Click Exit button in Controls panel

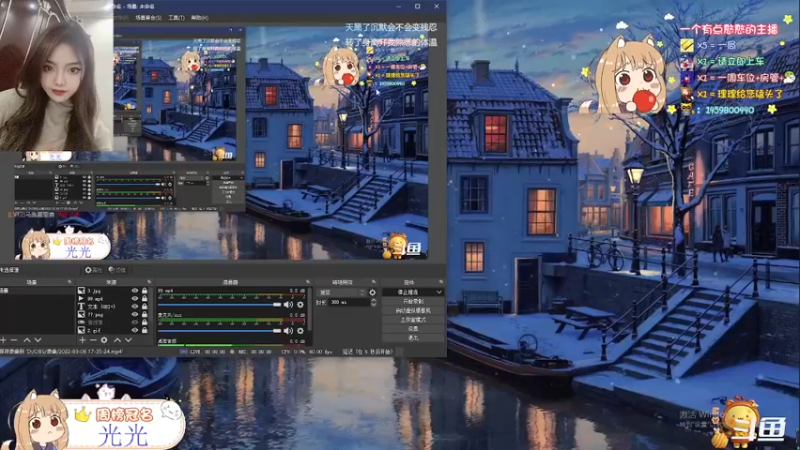tap(413, 337)
